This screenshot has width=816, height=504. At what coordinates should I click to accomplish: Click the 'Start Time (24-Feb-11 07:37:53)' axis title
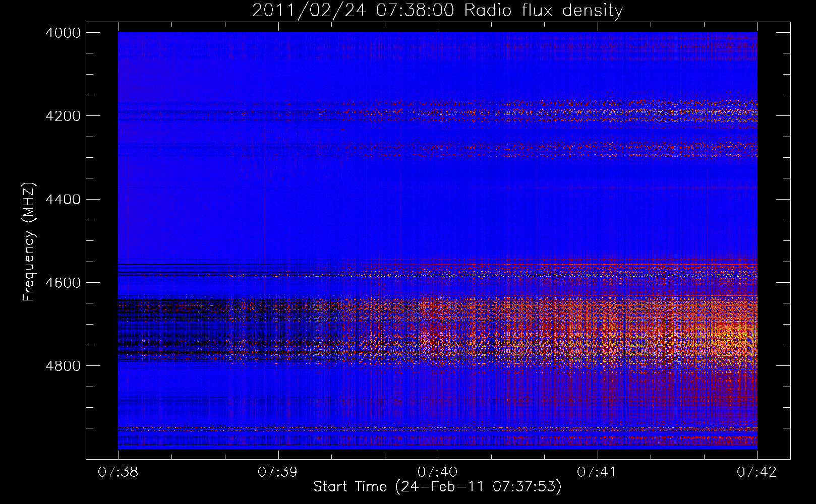[x=438, y=487]
